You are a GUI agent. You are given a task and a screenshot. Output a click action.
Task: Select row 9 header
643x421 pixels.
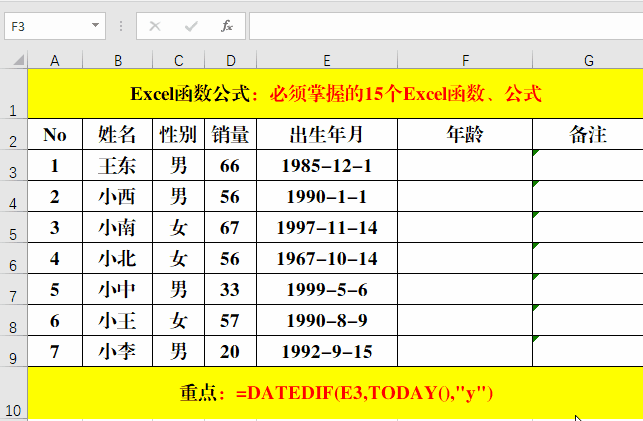click(14, 351)
